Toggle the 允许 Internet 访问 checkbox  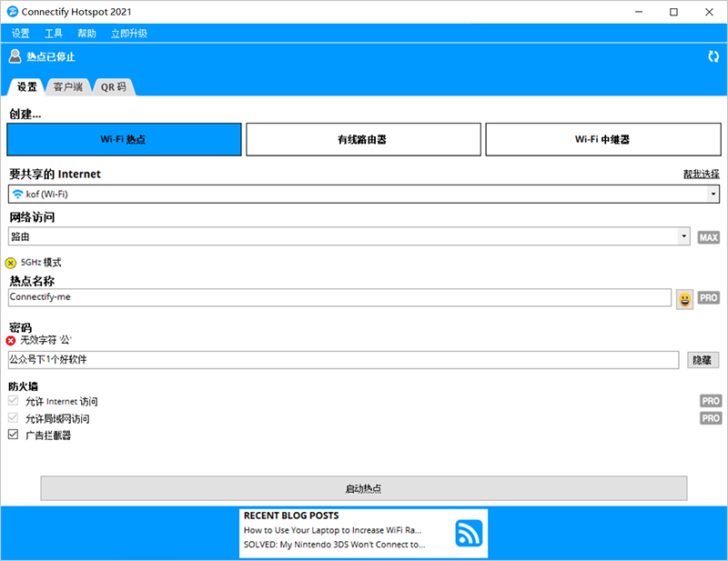13,401
